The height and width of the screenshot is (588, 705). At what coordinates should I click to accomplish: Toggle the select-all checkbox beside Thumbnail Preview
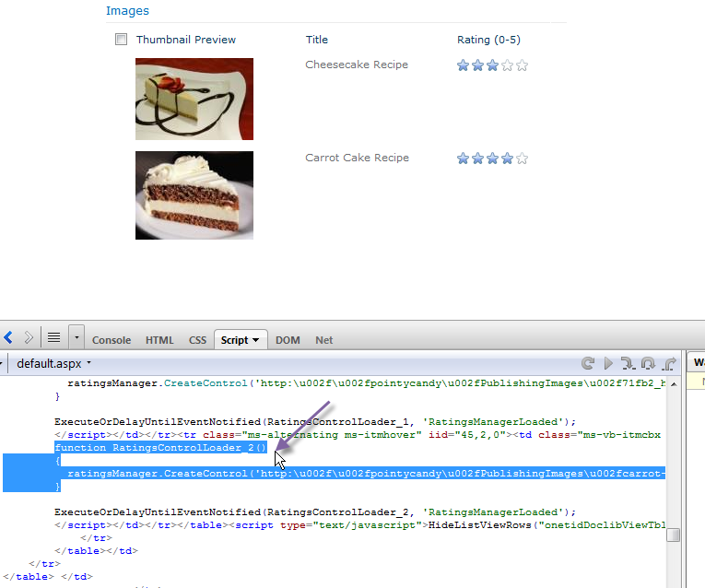121,39
